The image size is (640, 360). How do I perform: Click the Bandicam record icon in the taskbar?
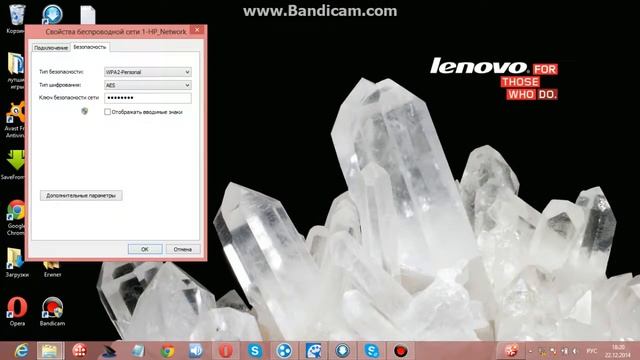point(401,351)
